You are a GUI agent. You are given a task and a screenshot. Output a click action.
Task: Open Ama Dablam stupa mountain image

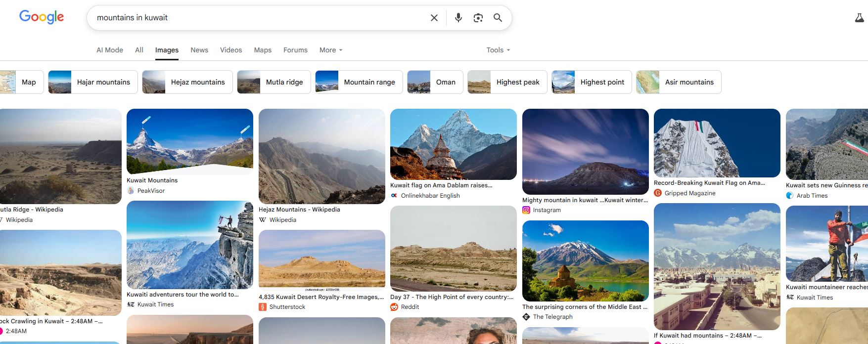[454, 144]
